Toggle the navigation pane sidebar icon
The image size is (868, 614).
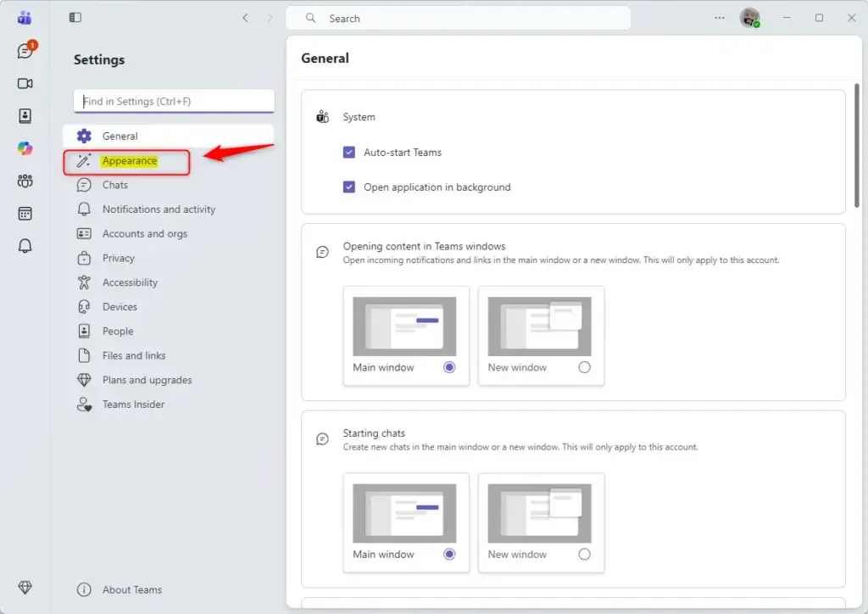(x=75, y=18)
